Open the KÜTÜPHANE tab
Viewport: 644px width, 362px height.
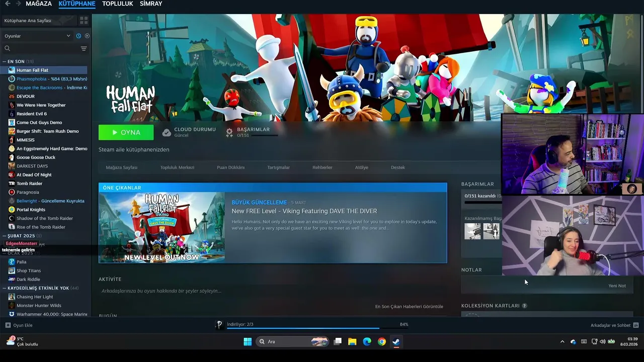point(77,4)
